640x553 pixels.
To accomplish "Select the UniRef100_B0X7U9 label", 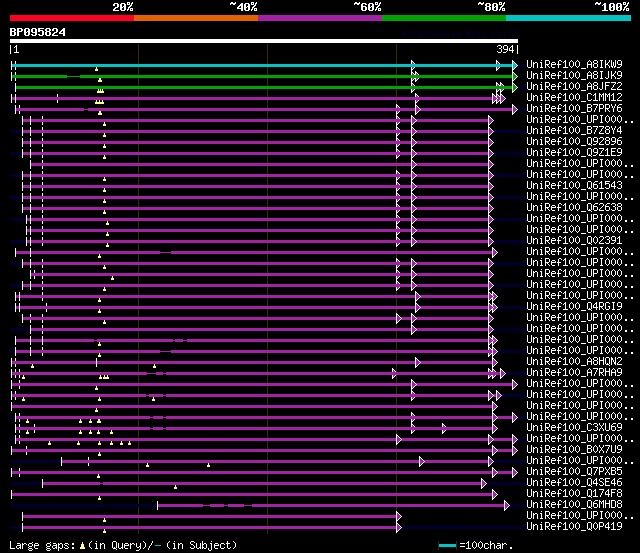I will pos(574,449).
